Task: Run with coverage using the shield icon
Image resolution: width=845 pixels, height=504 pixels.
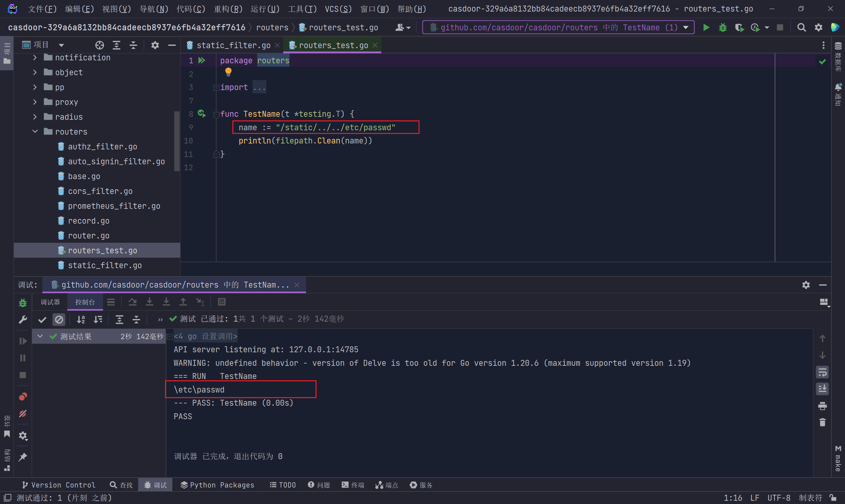Action: point(739,27)
